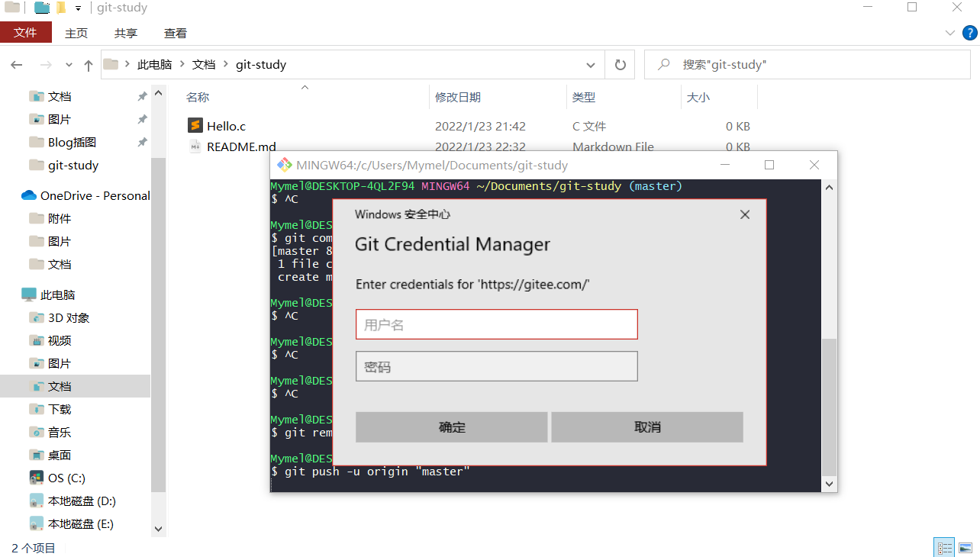Click the 搜索"git-study" search box
Screen dimensions: 980x557
click(809, 65)
